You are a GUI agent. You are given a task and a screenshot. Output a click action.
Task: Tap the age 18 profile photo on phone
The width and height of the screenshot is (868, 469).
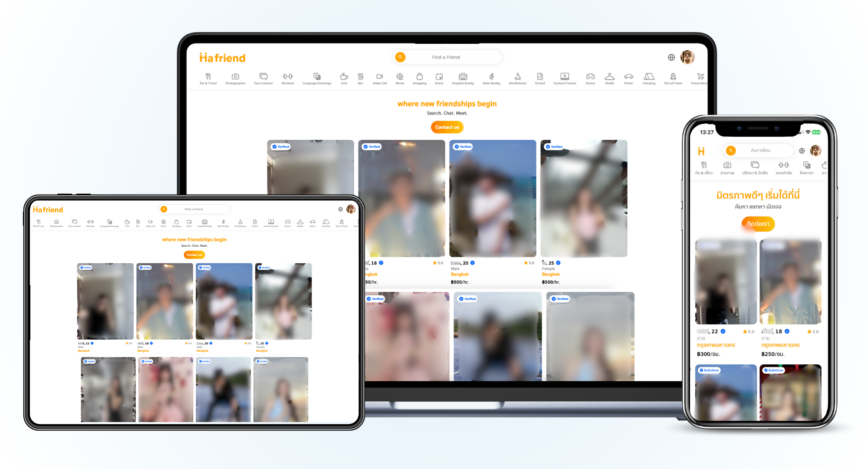pyautogui.click(x=790, y=282)
